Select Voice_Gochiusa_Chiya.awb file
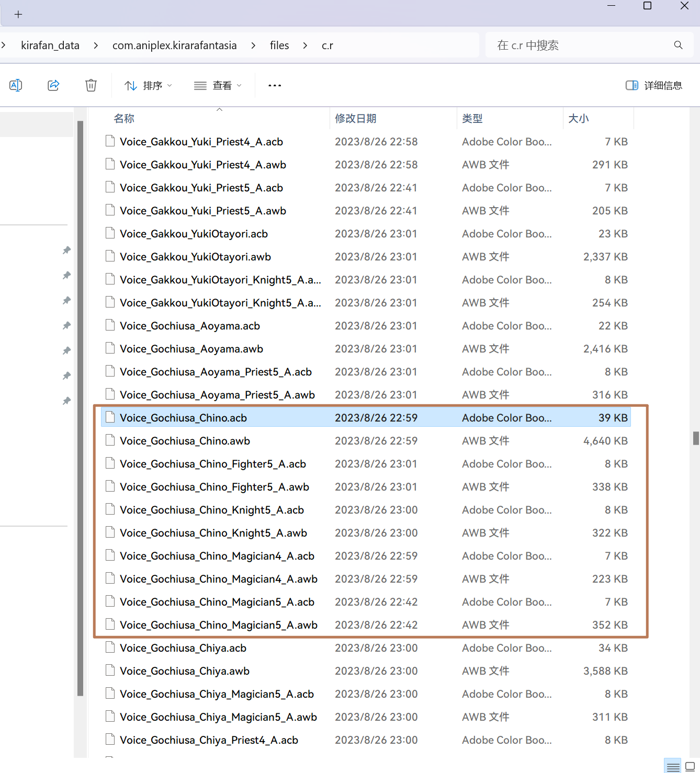The width and height of the screenshot is (700, 773). [x=366, y=671]
